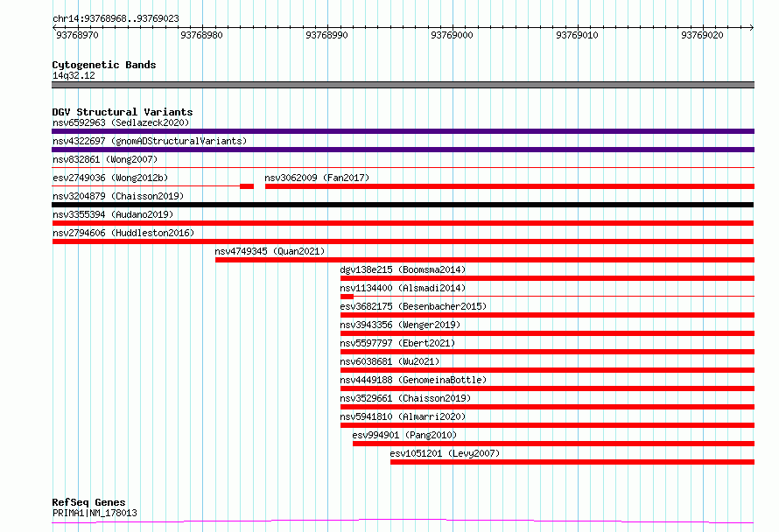Click the red bar under nsv3062009 (Fan2017)
The image size is (779, 532).
pos(509,186)
